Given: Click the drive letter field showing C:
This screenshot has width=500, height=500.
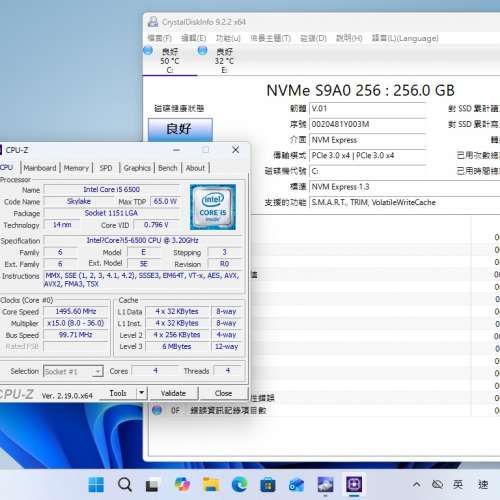Looking at the screenshot, I should [x=367, y=171].
